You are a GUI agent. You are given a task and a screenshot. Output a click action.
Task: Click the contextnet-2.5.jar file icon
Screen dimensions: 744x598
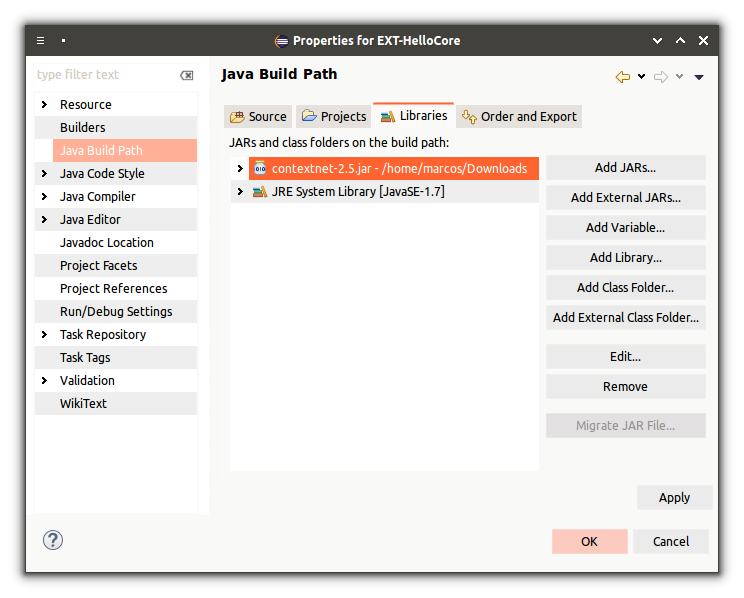coord(260,168)
